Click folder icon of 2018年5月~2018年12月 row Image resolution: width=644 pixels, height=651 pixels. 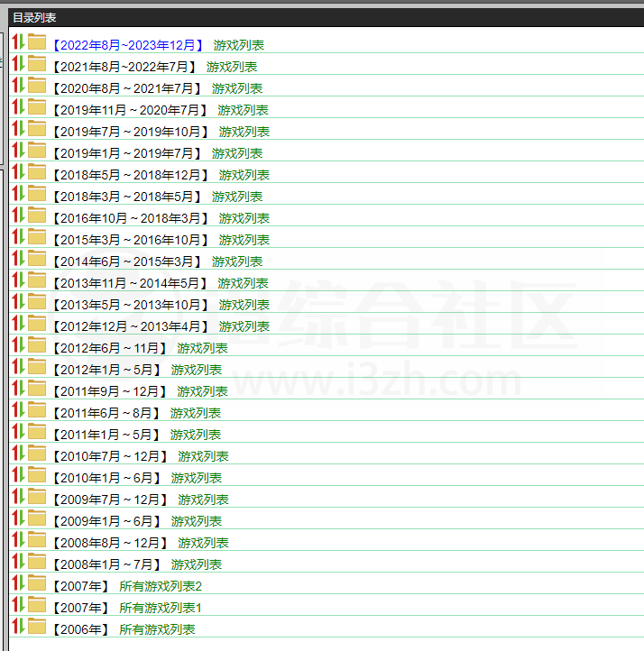37,171
